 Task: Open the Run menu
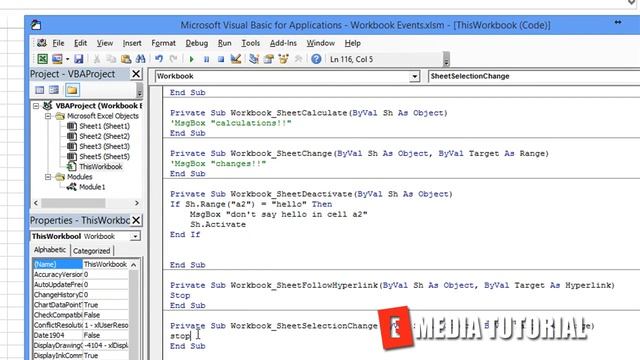pyautogui.click(x=224, y=43)
